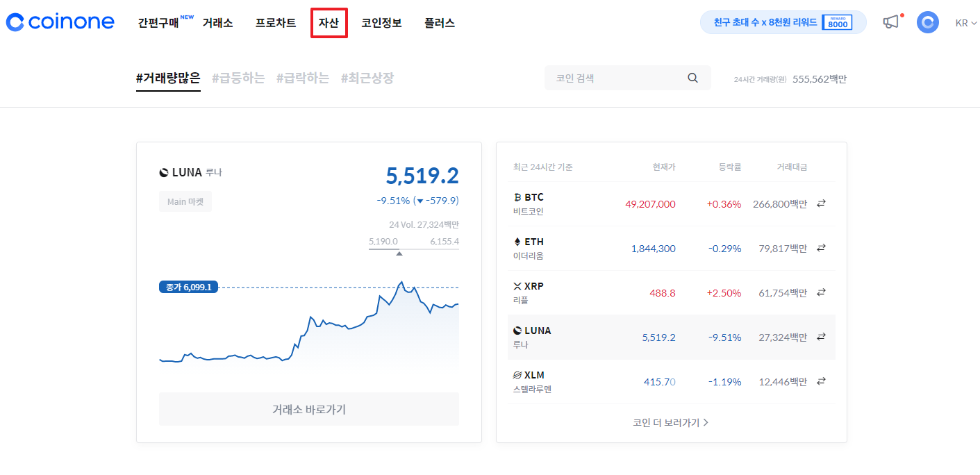Click the 24 Vol. 27,324백만 text

pyautogui.click(x=424, y=225)
